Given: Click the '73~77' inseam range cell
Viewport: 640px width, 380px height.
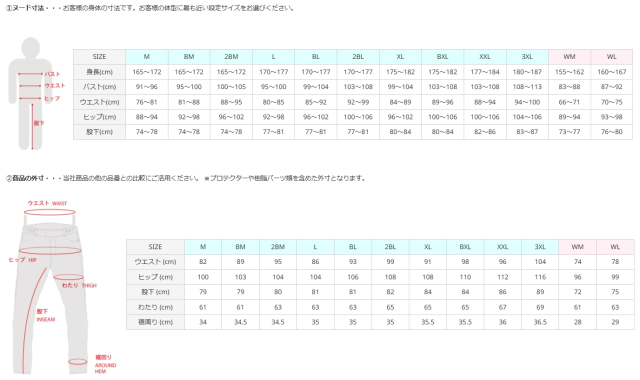Looking at the screenshot, I should click(569, 132).
